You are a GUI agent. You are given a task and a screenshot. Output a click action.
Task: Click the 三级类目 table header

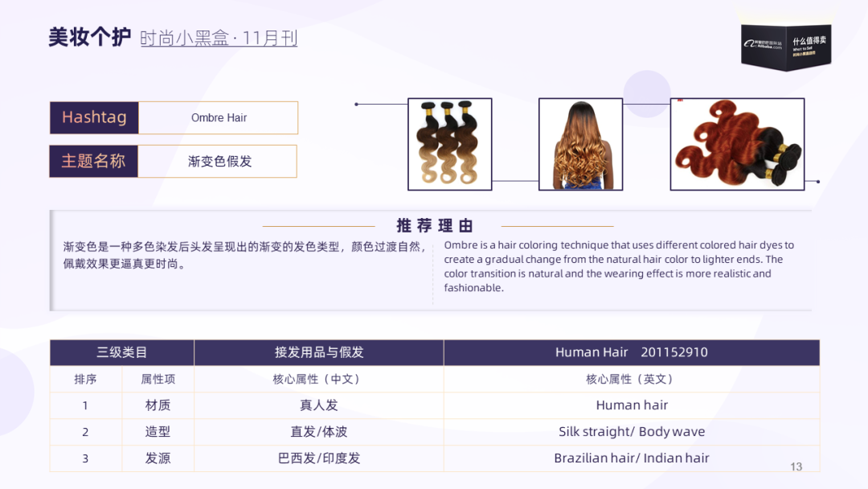tap(122, 352)
